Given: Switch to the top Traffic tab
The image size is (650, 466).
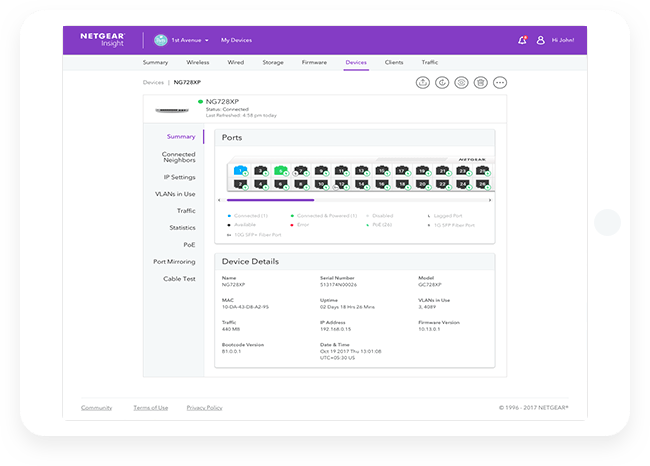Looking at the screenshot, I should click(430, 63).
